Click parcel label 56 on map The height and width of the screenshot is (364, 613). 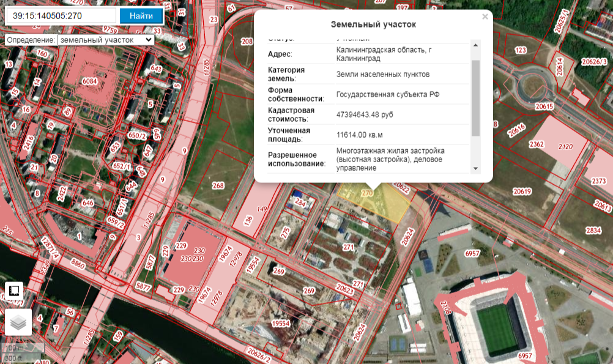(x=70, y=312)
